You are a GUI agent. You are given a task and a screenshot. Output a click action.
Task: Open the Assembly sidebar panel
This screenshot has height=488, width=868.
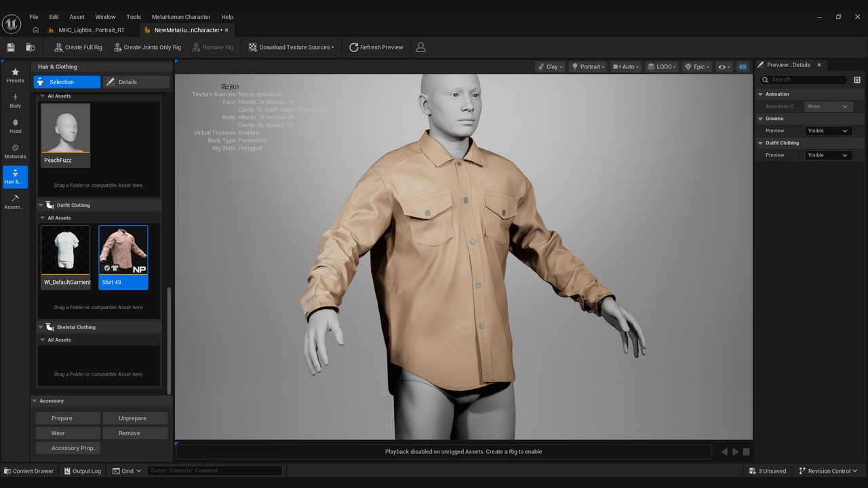pos(15,202)
